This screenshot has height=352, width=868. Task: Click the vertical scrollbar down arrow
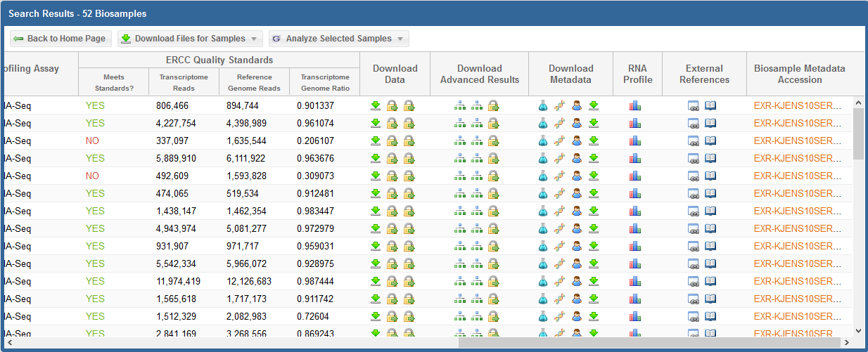tap(858, 330)
